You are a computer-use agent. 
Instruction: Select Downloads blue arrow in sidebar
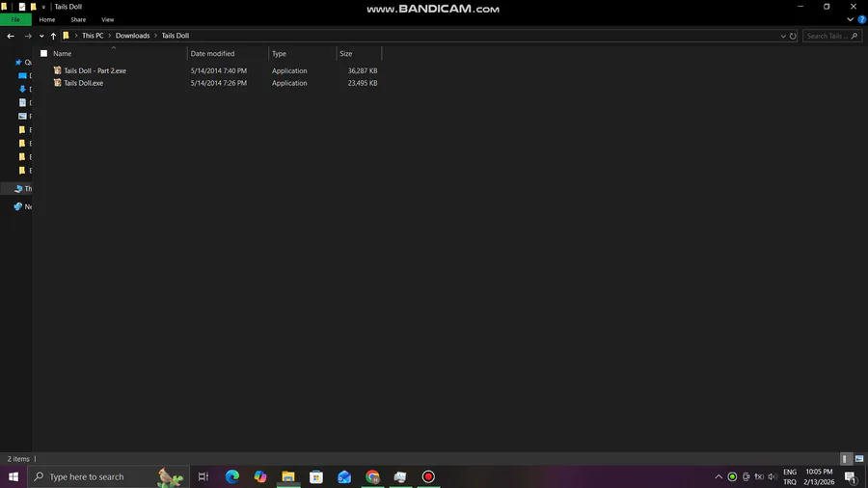pos(23,89)
